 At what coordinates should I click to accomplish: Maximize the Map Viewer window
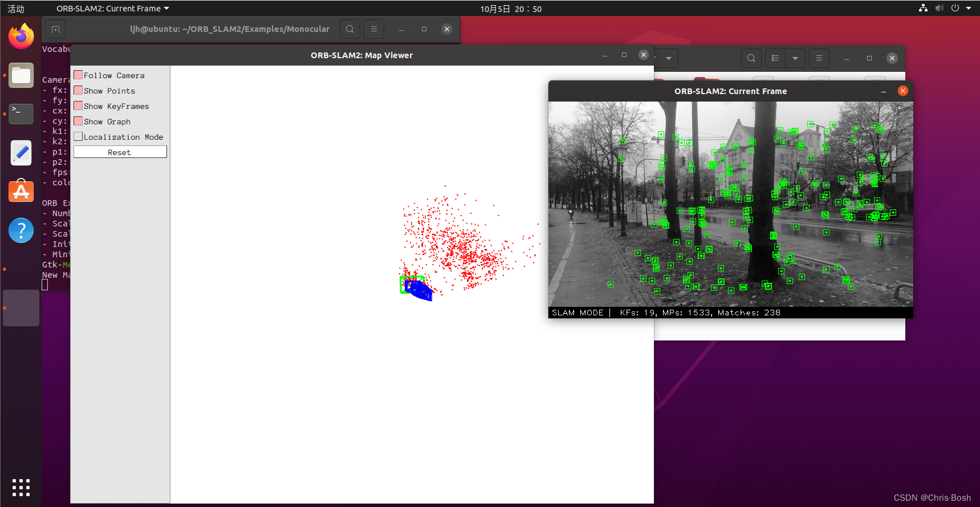point(624,55)
